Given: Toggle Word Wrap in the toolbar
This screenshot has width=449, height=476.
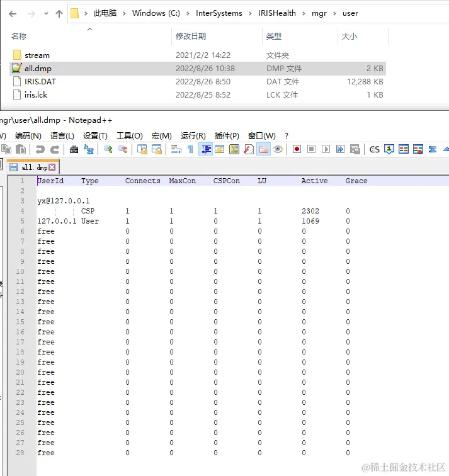Looking at the screenshot, I should tap(176, 149).
